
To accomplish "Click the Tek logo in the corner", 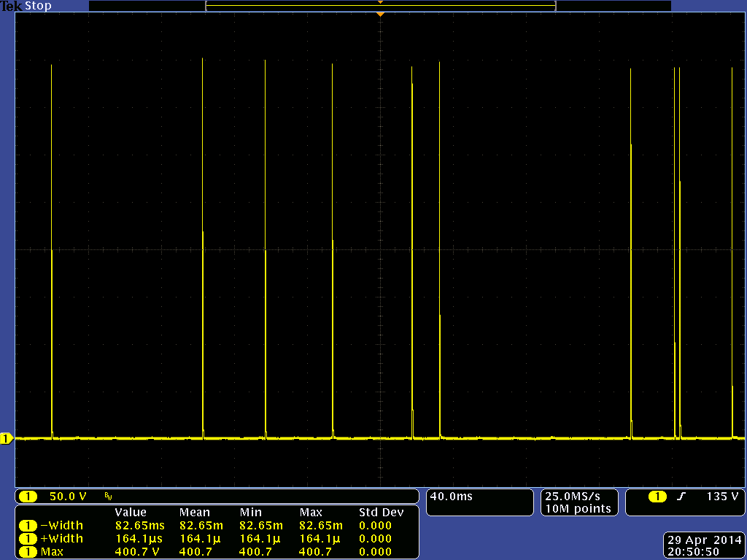I will (12, 6).
